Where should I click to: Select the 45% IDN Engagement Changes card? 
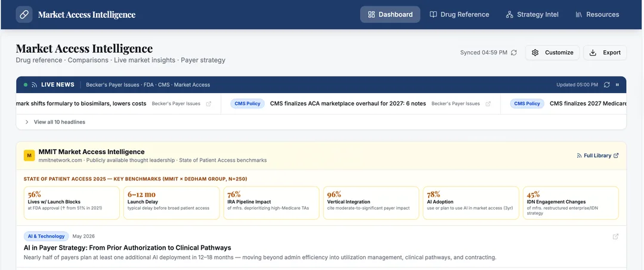571,203
